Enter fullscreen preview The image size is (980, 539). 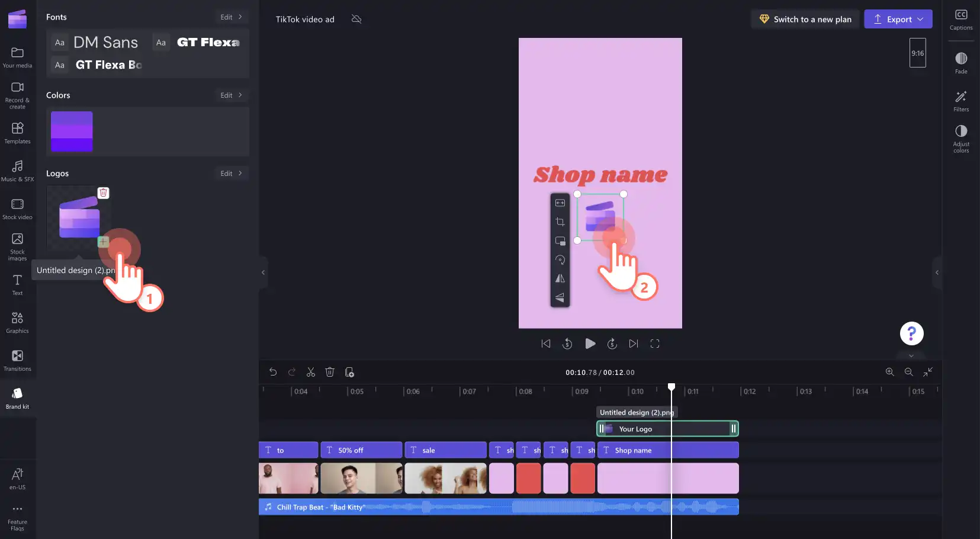(x=655, y=344)
